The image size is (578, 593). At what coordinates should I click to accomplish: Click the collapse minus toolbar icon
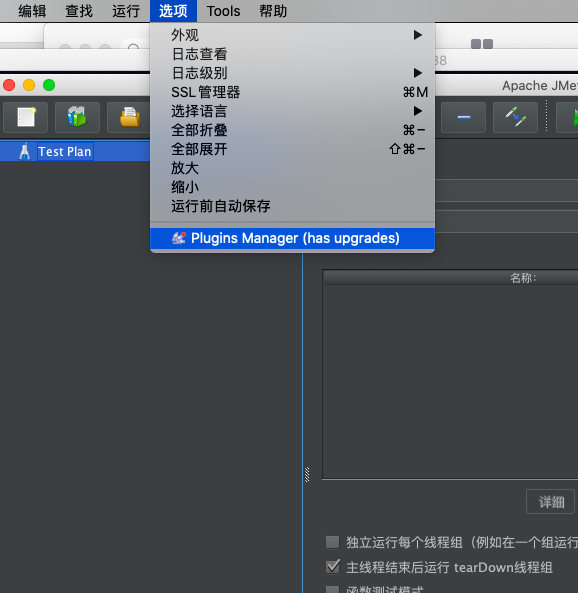pos(463,117)
